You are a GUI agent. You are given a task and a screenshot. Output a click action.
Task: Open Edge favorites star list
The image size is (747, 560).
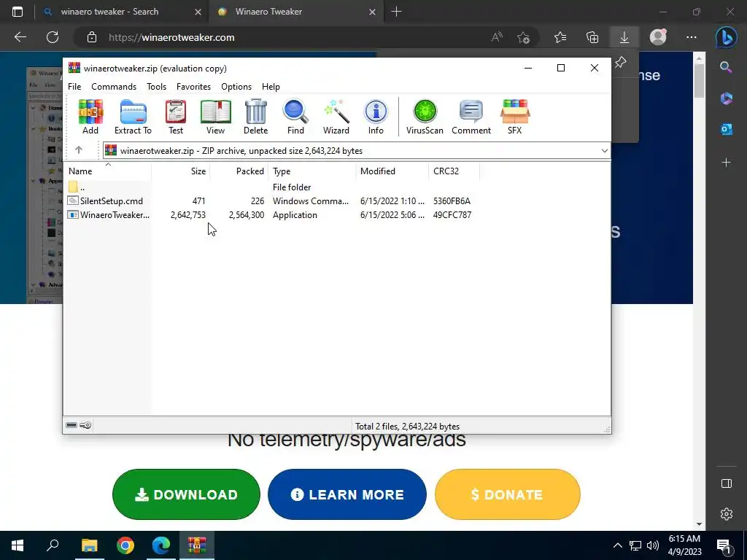(x=560, y=38)
